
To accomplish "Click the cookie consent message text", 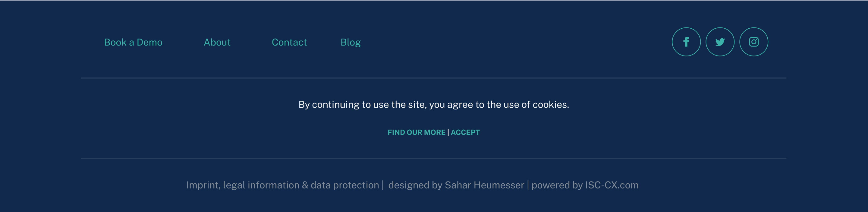I will [434, 104].
